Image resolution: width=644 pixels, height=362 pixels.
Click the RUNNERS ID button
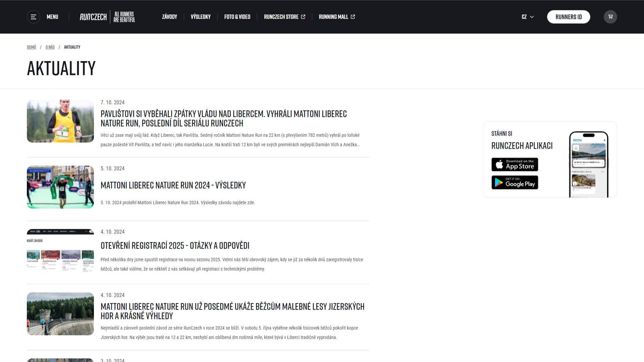point(569,17)
